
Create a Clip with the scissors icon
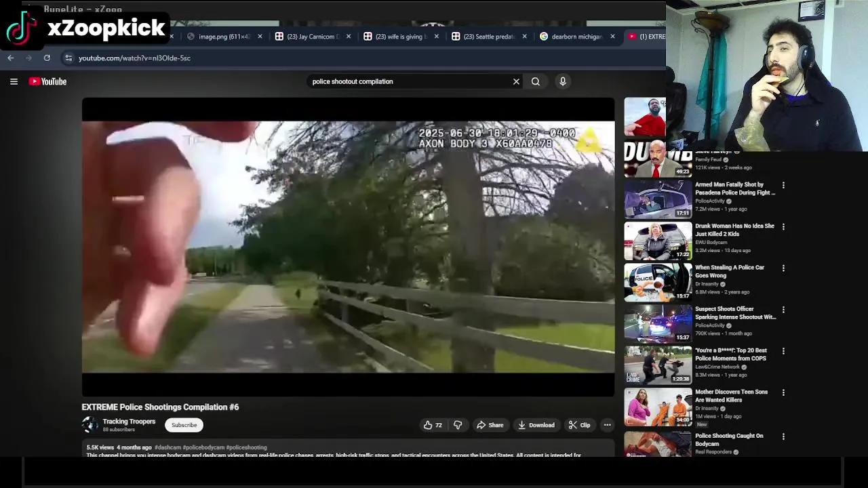[580, 425]
